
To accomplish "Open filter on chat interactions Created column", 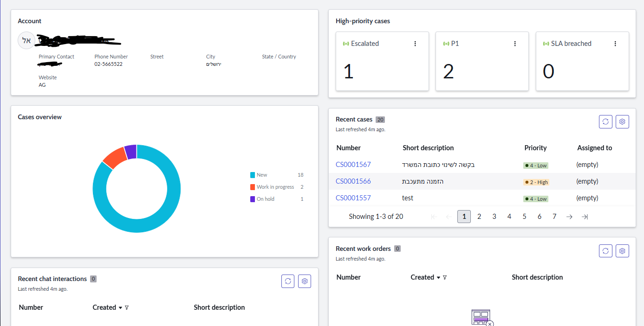I will coord(127,307).
